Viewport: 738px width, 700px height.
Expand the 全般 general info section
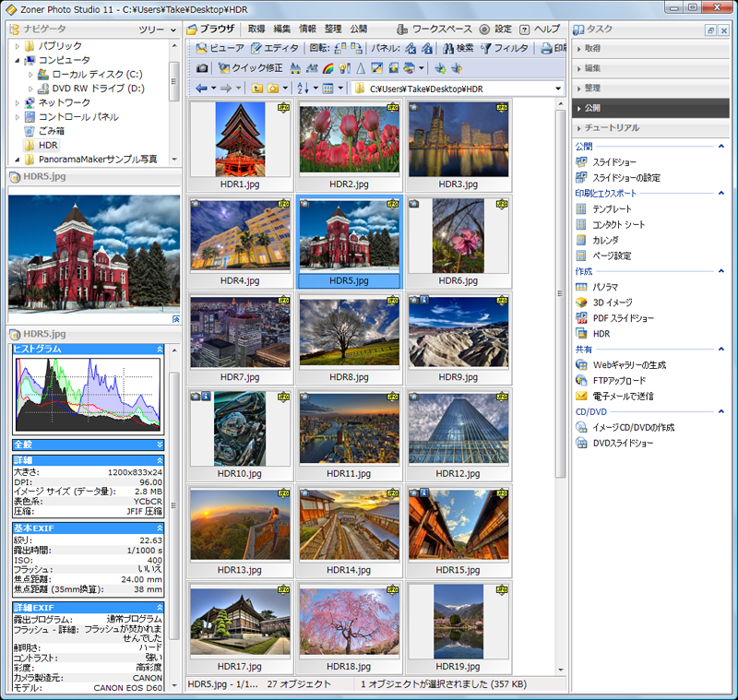point(161,445)
